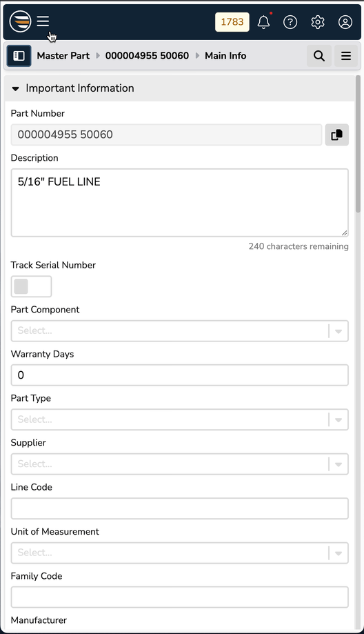The width and height of the screenshot is (364, 634).
Task: Click the 1783 badge button
Action: pyautogui.click(x=232, y=22)
